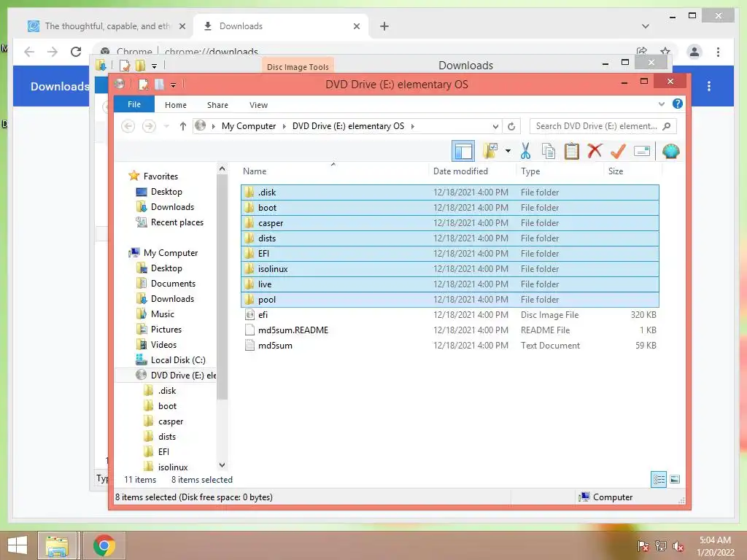Click the folder options toolbar icon
Screen dimensions: 747x560
pos(490,152)
